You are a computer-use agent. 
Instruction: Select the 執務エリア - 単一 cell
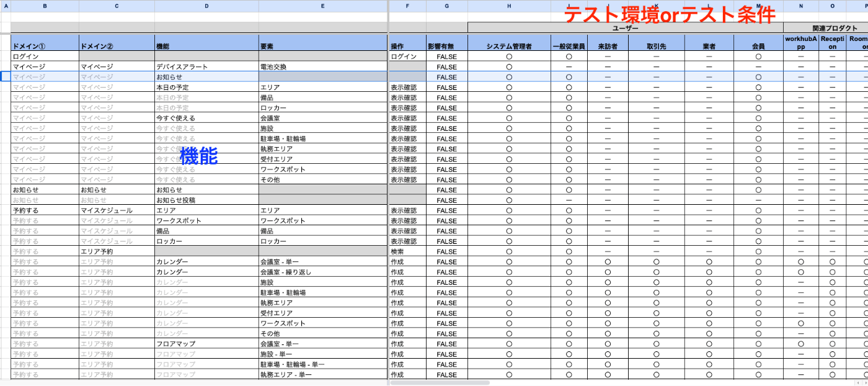click(323, 375)
